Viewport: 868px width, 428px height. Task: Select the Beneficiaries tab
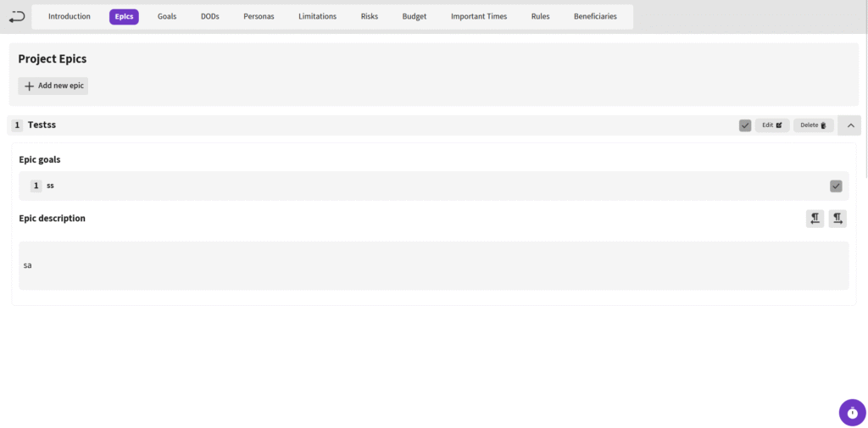click(x=595, y=17)
